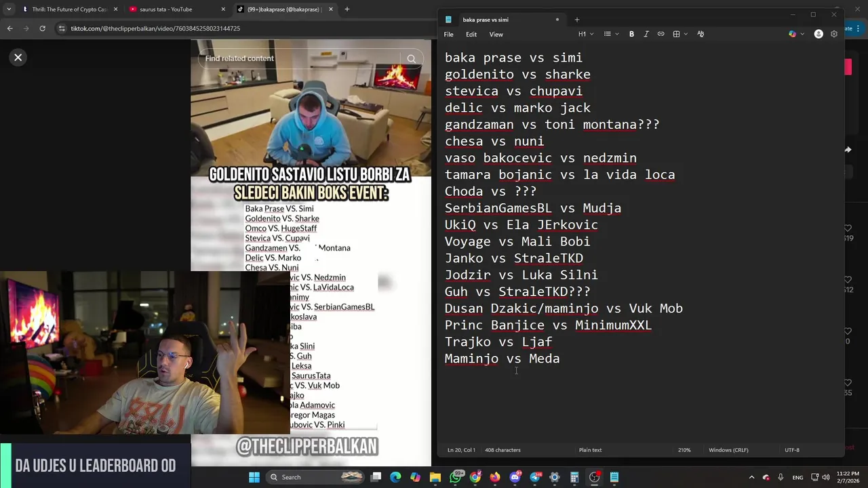Open Notepad settings gear
The width and height of the screenshot is (868, 488).
click(834, 34)
